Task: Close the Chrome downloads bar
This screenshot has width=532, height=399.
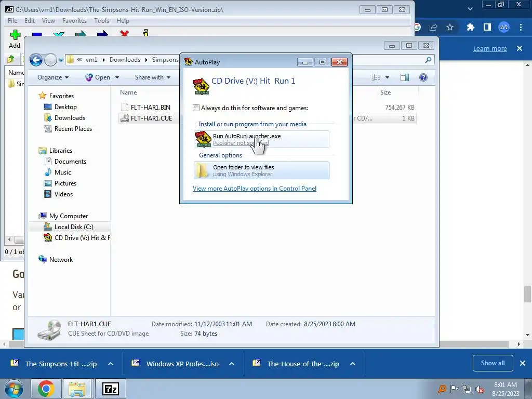Action: click(523, 363)
